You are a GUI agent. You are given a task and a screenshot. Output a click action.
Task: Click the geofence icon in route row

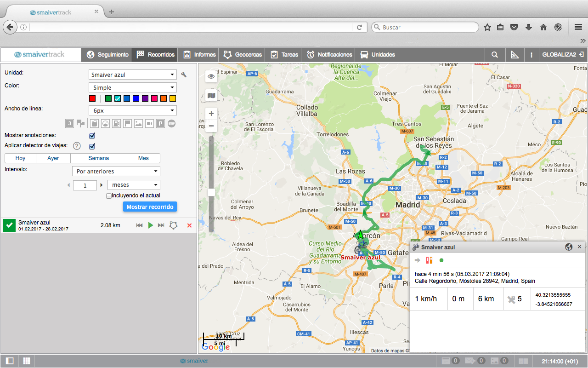pos(173,225)
